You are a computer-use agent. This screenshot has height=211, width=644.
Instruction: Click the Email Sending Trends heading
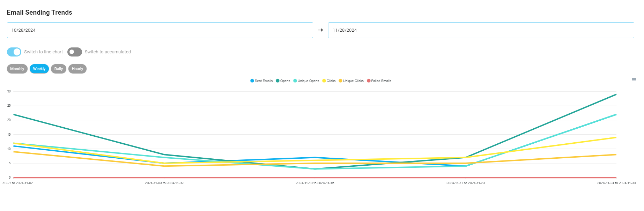coord(39,13)
